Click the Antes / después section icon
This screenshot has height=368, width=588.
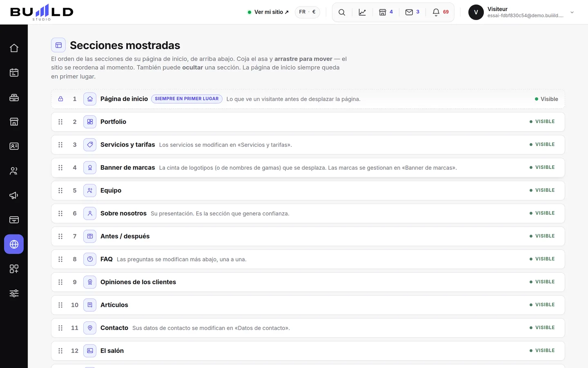point(90,236)
